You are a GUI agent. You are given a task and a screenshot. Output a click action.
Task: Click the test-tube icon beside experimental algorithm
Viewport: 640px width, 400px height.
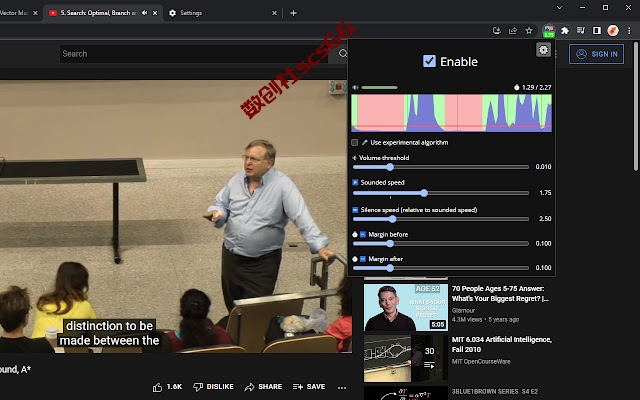point(364,142)
